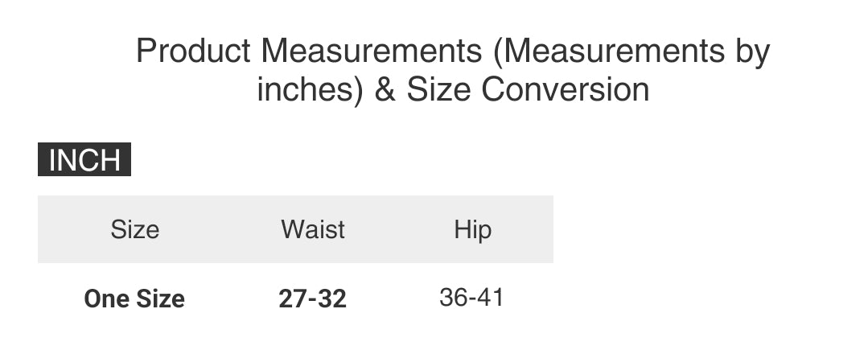
Task: Click the (Measurements text in parentheses
Action: point(610,51)
